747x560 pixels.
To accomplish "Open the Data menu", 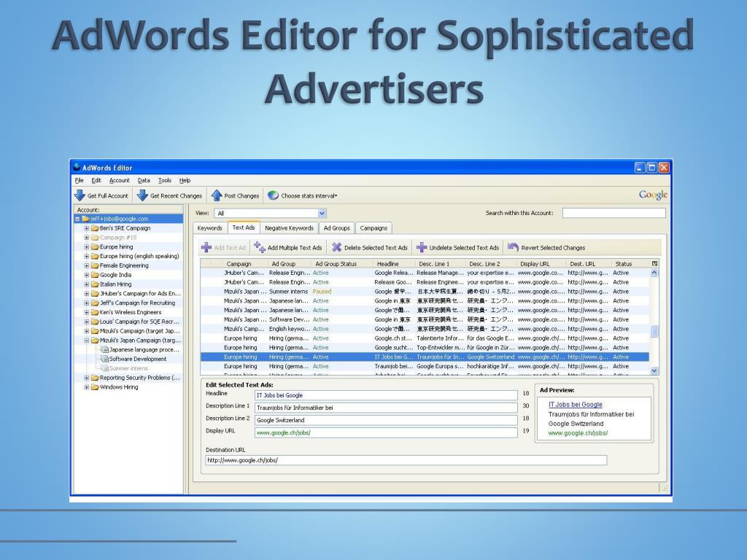I will point(144,181).
